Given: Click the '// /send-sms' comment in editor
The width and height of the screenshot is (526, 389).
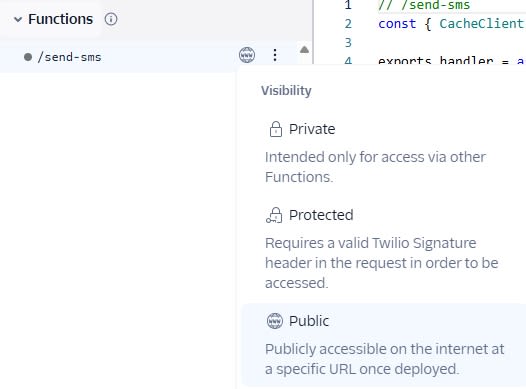Looking at the screenshot, I should point(424,5).
